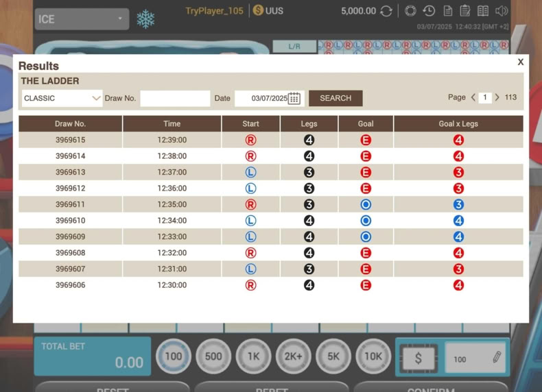Click the document report icon
Viewport: 542px width, 392px height.
[447, 11]
